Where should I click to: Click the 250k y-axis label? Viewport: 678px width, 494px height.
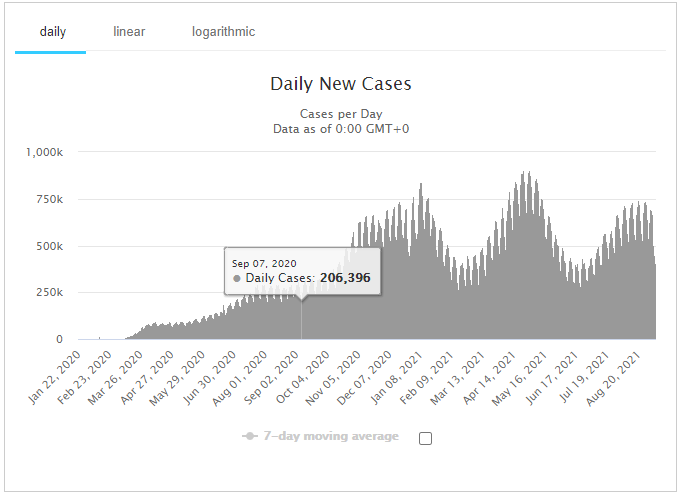(x=51, y=293)
